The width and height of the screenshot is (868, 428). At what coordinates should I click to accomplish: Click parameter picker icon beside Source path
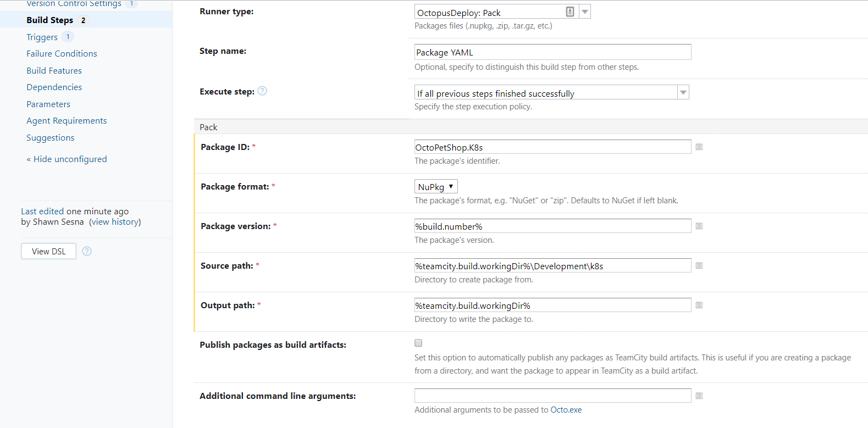pos(699,265)
